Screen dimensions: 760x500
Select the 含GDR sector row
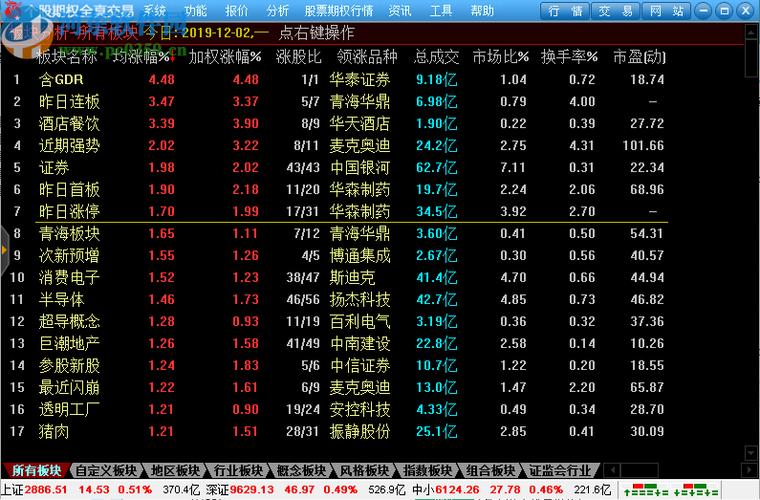(337, 79)
